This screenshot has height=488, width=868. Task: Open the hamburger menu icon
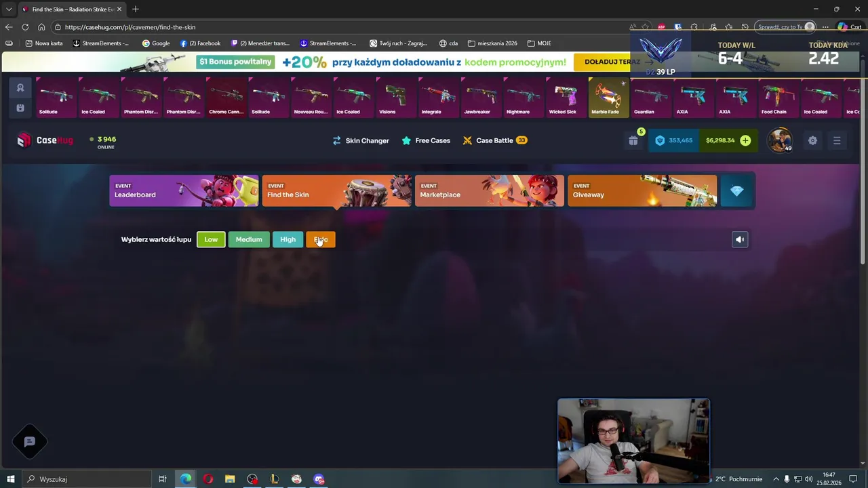point(837,140)
